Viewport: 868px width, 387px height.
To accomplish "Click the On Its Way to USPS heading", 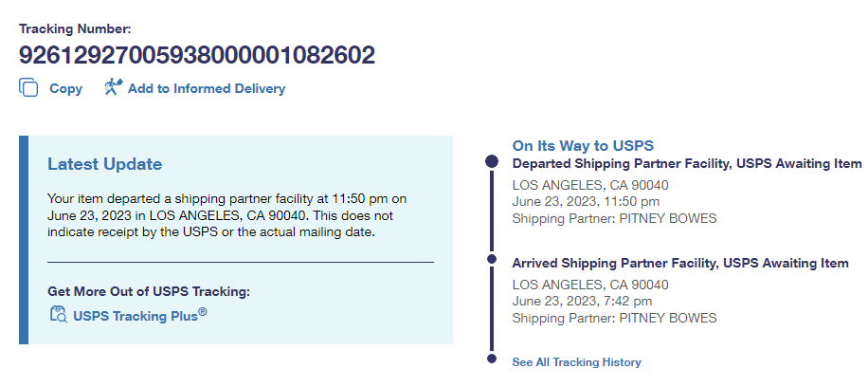I will (583, 146).
